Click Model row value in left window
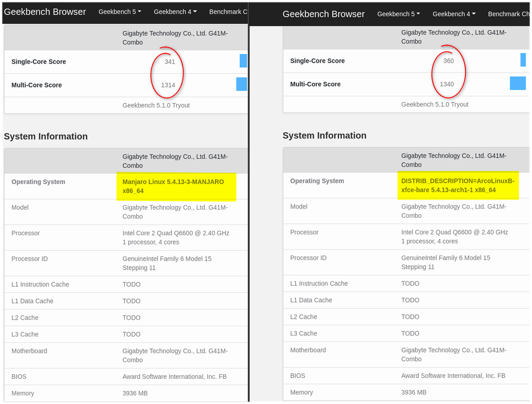The height and width of the screenshot is (404, 532). tap(175, 212)
